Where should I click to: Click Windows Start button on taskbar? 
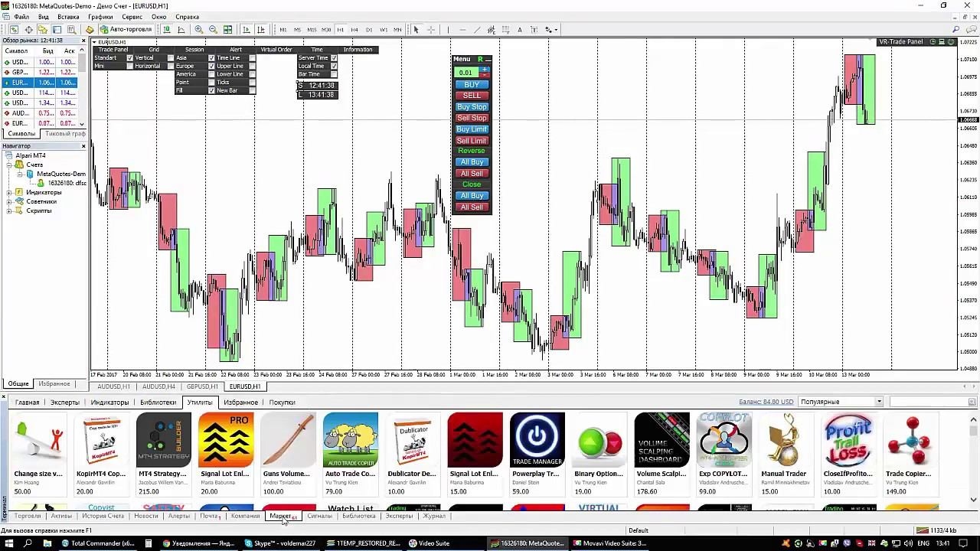tap(10, 543)
